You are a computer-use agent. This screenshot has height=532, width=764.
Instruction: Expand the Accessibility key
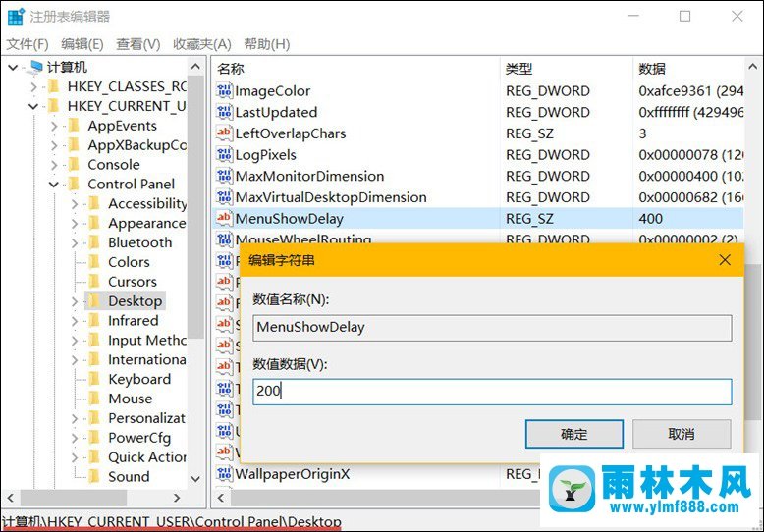(x=75, y=204)
